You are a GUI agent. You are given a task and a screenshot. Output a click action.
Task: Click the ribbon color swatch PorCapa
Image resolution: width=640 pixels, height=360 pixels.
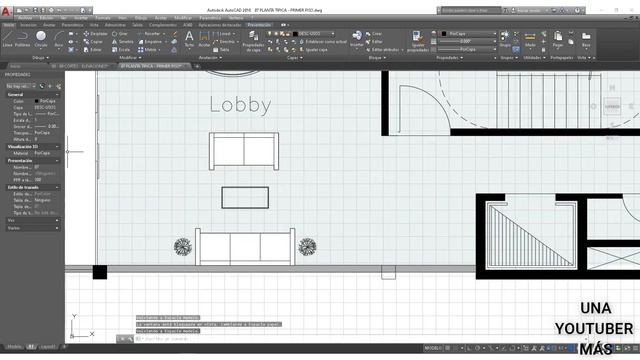(444, 34)
